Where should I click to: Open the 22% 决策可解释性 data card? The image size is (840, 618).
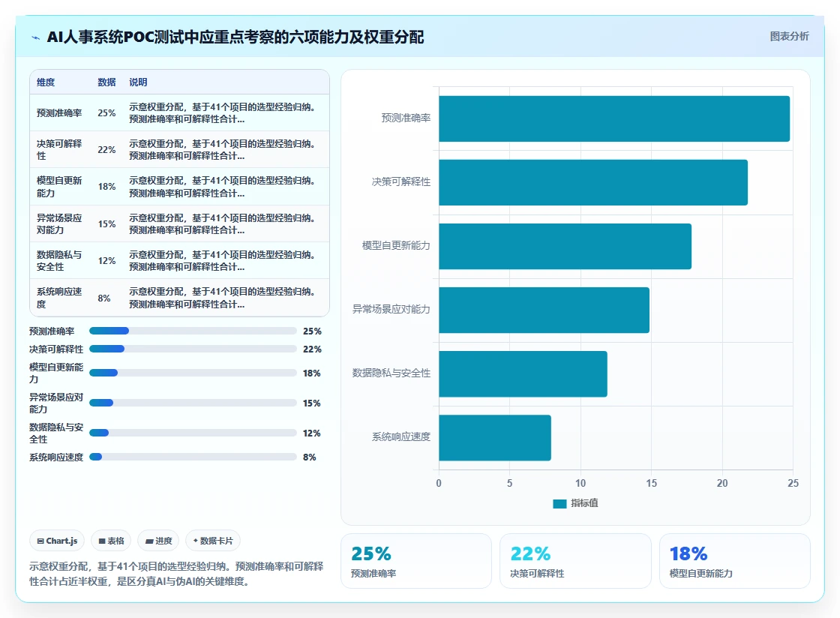click(575, 561)
